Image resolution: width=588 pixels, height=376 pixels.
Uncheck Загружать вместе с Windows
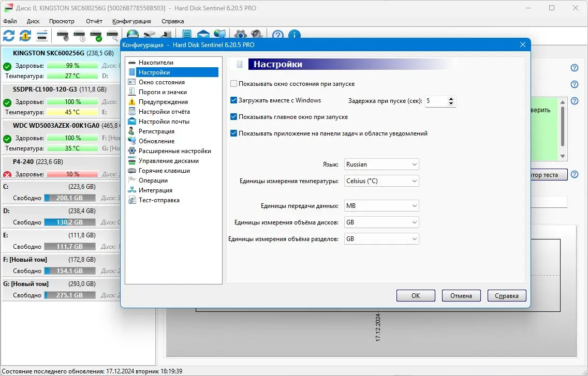233,100
